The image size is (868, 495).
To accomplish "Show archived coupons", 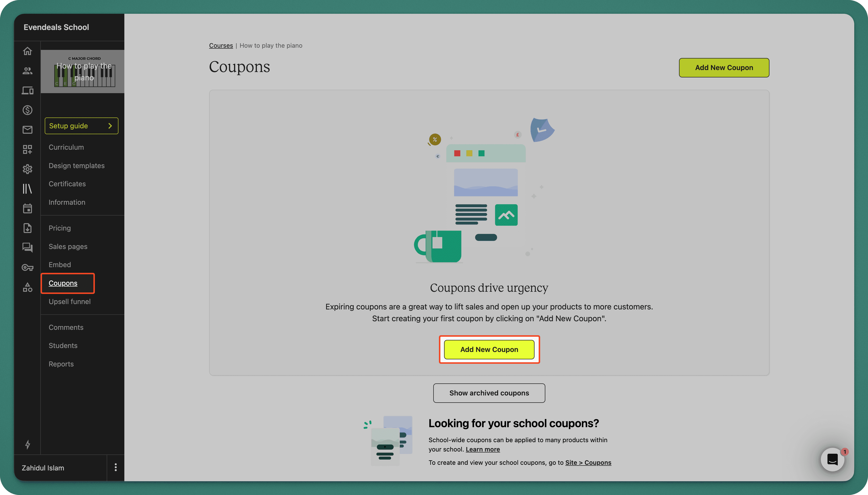I will pos(489,393).
